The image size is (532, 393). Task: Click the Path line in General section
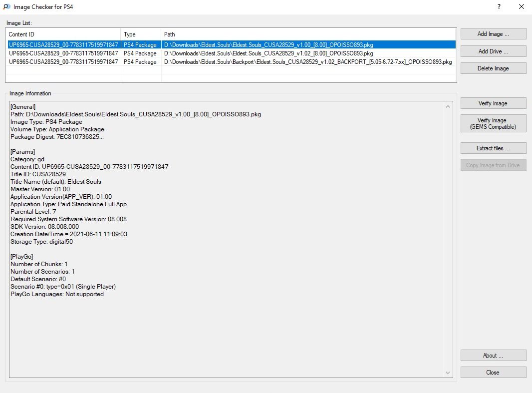point(136,114)
